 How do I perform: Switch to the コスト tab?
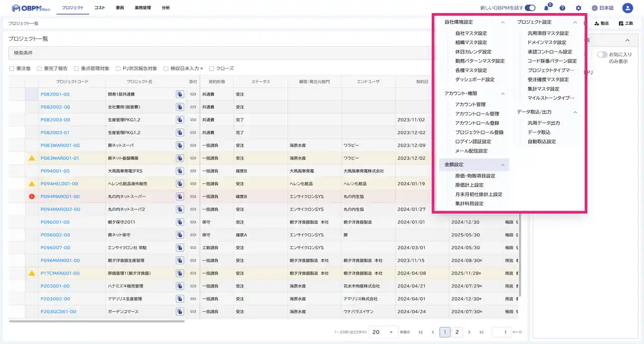coord(100,8)
